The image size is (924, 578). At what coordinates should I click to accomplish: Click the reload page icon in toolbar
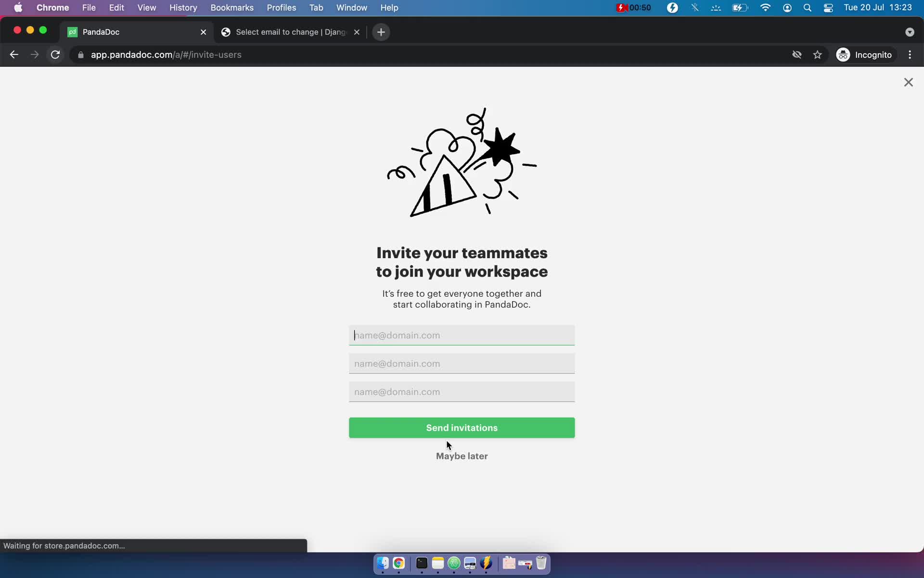coord(56,54)
